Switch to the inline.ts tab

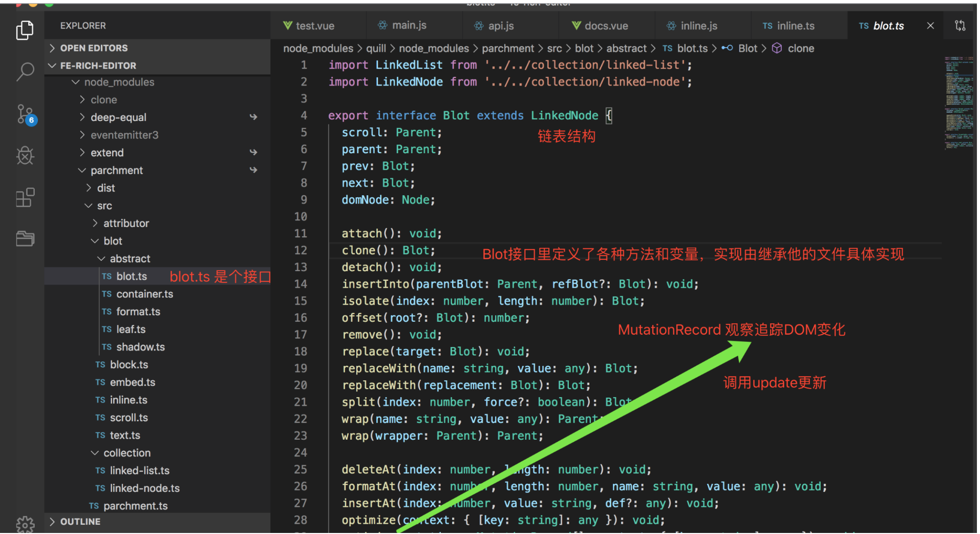coord(799,26)
